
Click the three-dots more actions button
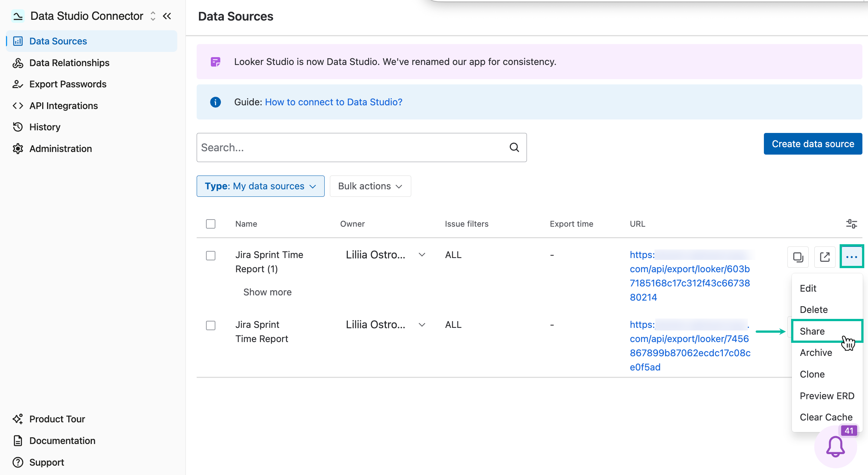[852, 257]
